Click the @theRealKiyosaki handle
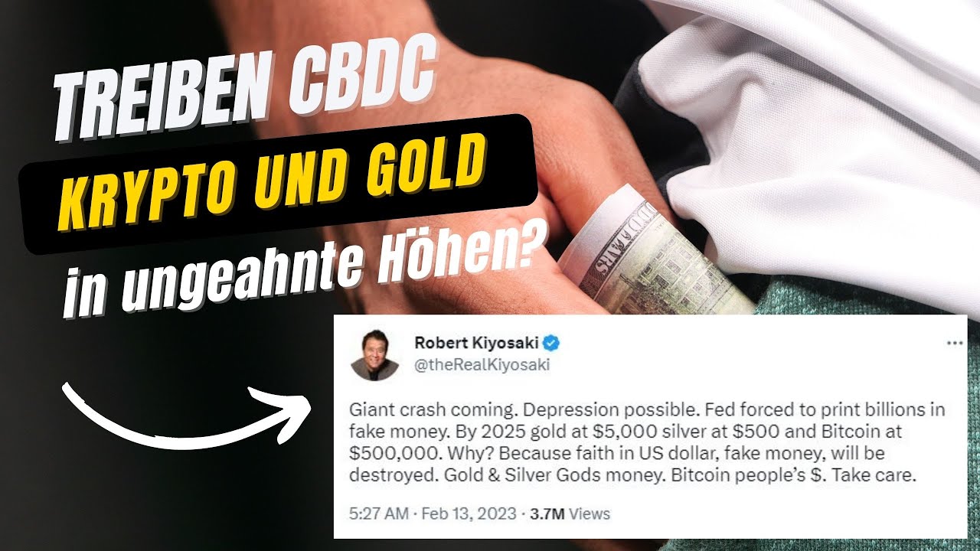 click(482, 365)
